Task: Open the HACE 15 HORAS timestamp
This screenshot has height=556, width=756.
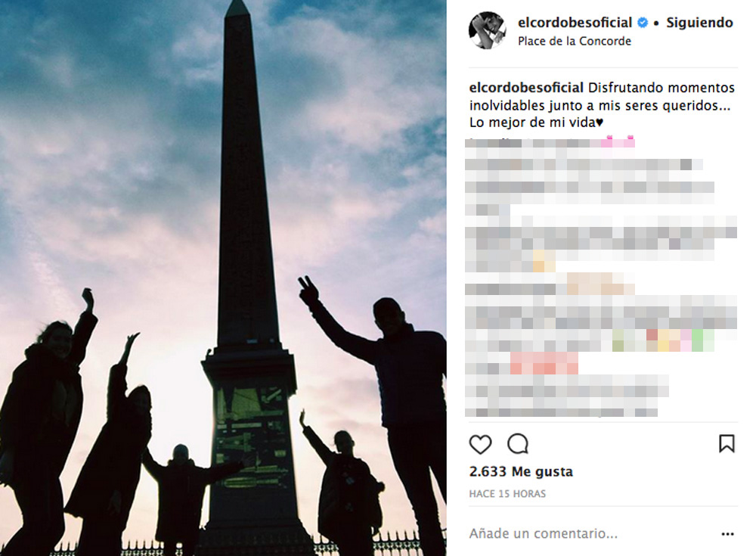Action: pyautogui.click(x=507, y=494)
